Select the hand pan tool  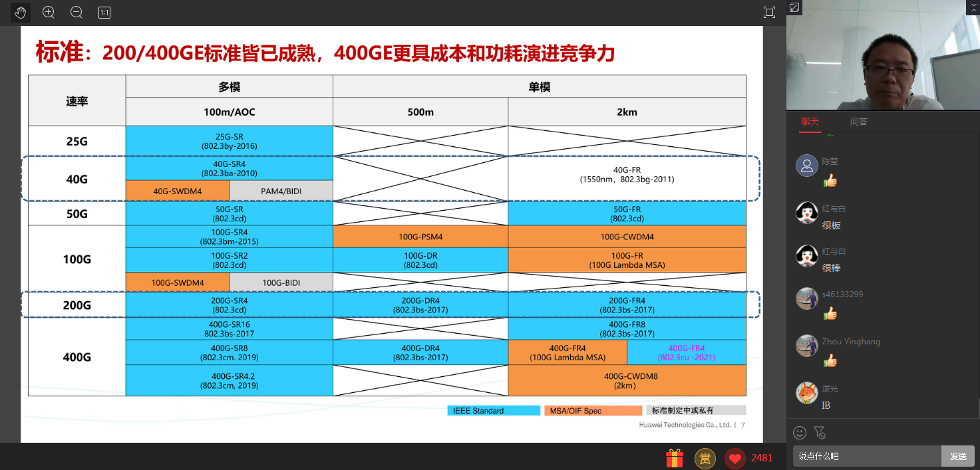(20, 12)
